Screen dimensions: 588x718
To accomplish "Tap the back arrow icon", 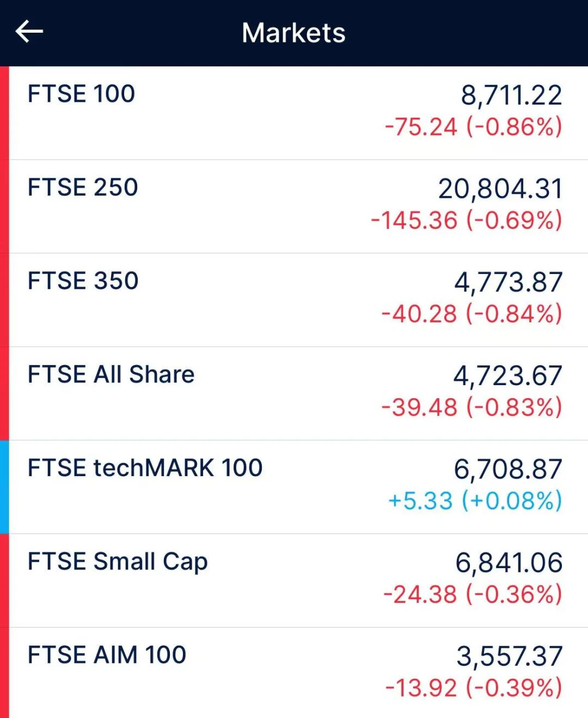I will coord(29,32).
